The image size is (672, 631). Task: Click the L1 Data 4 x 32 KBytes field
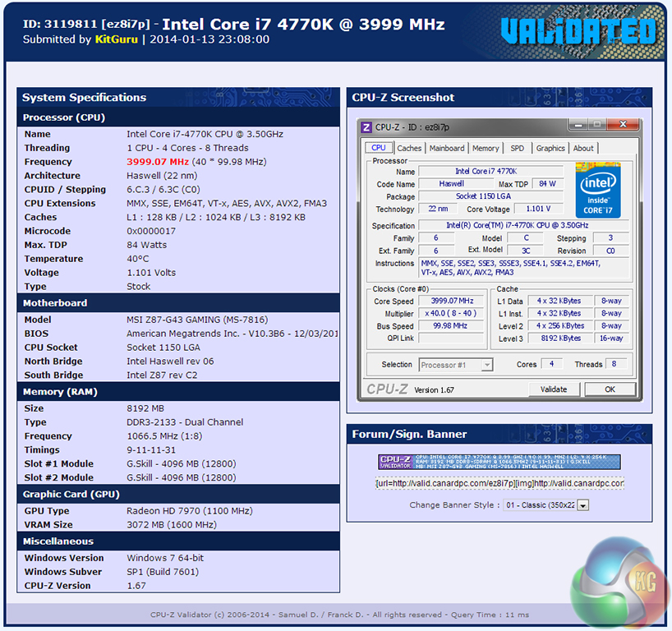tap(559, 301)
